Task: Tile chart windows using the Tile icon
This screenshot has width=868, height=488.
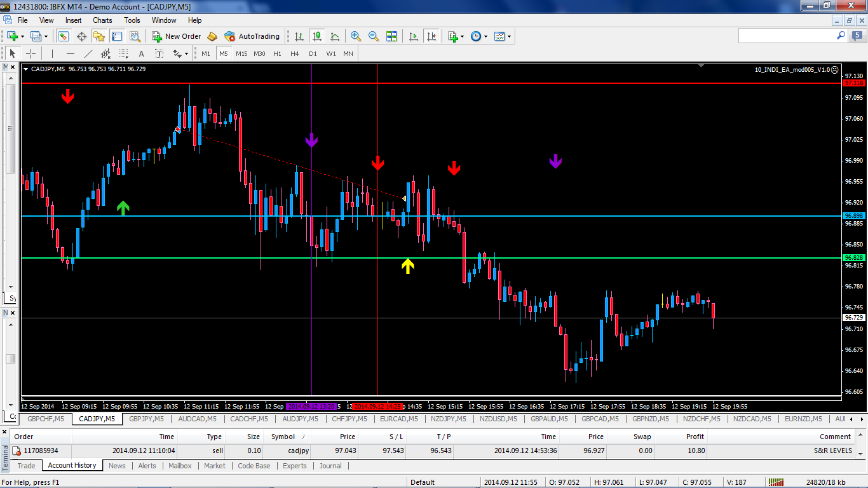Action: [391, 36]
